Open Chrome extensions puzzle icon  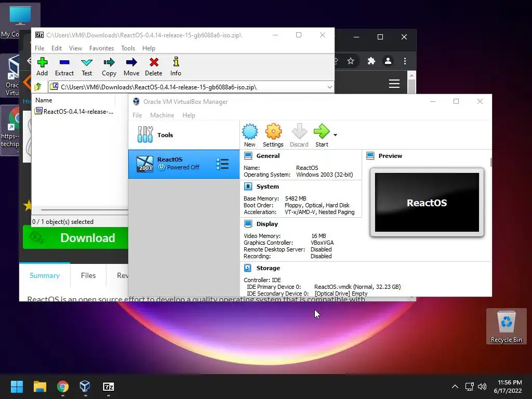[x=371, y=61]
